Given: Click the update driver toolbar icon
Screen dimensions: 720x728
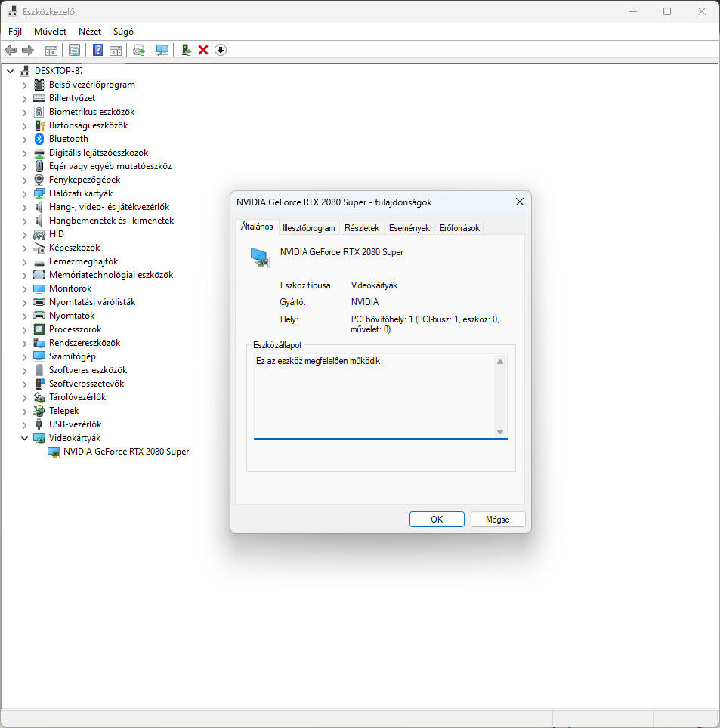Looking at the screenshot, I should click(x=138, y=50).
